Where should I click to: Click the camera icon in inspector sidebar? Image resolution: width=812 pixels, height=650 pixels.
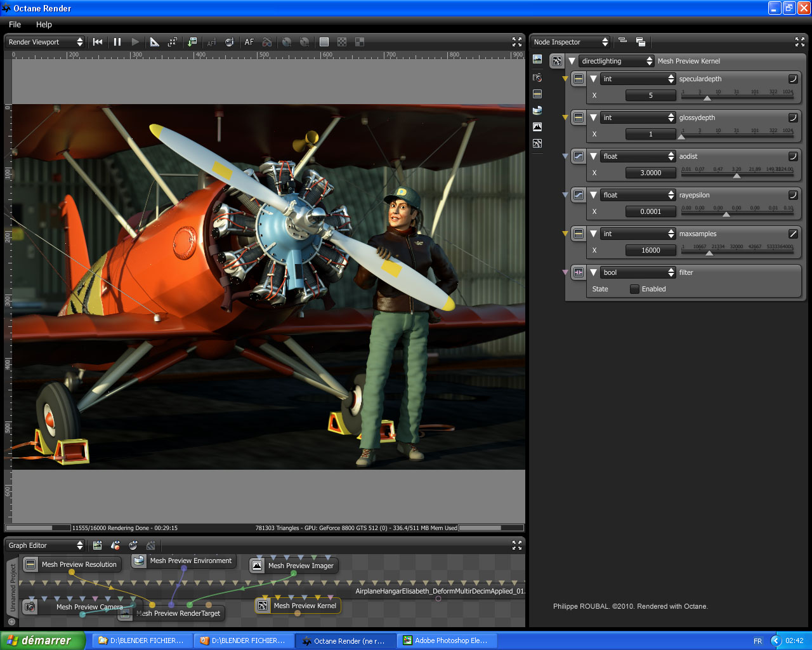tap(537, 77)
